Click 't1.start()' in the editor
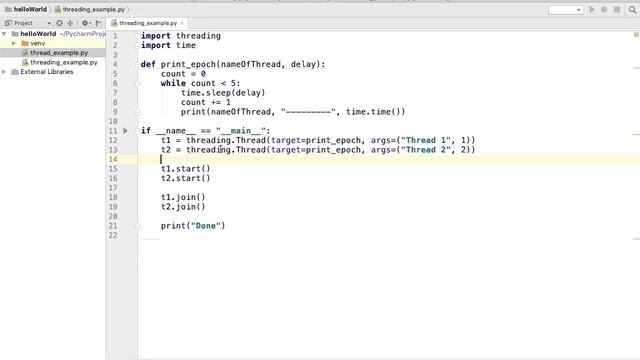 185,169
